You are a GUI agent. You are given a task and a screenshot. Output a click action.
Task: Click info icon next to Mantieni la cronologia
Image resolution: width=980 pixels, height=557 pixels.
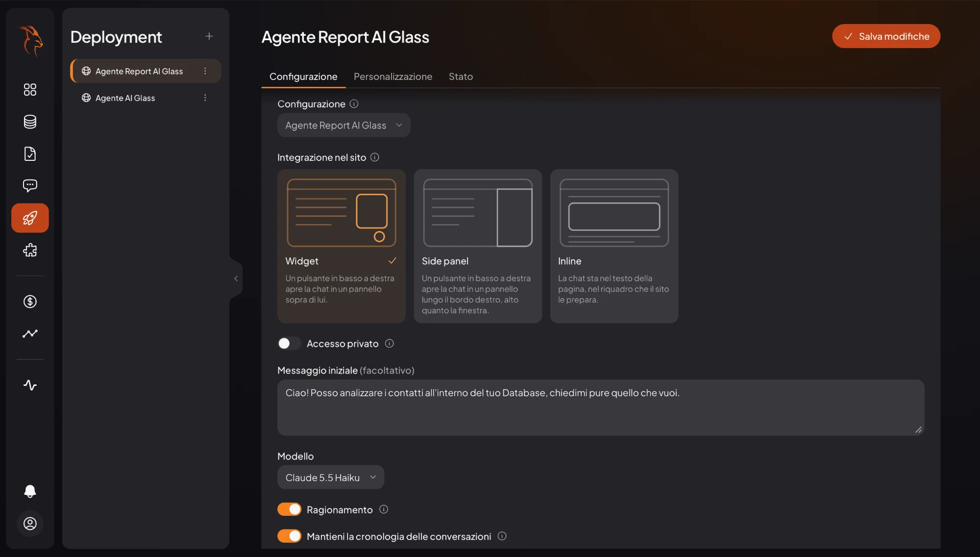[x=502, y=536]
